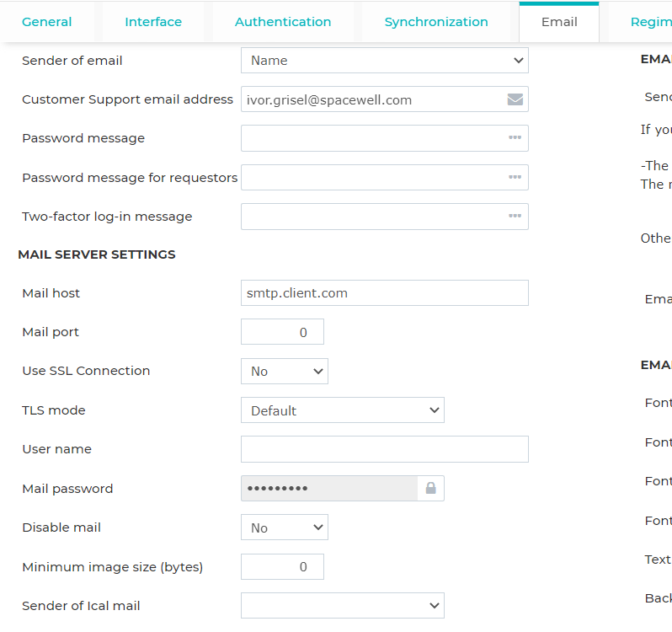Expand the Use SSL Connection dropdown

pyautogui.click(x=284, y=371)
